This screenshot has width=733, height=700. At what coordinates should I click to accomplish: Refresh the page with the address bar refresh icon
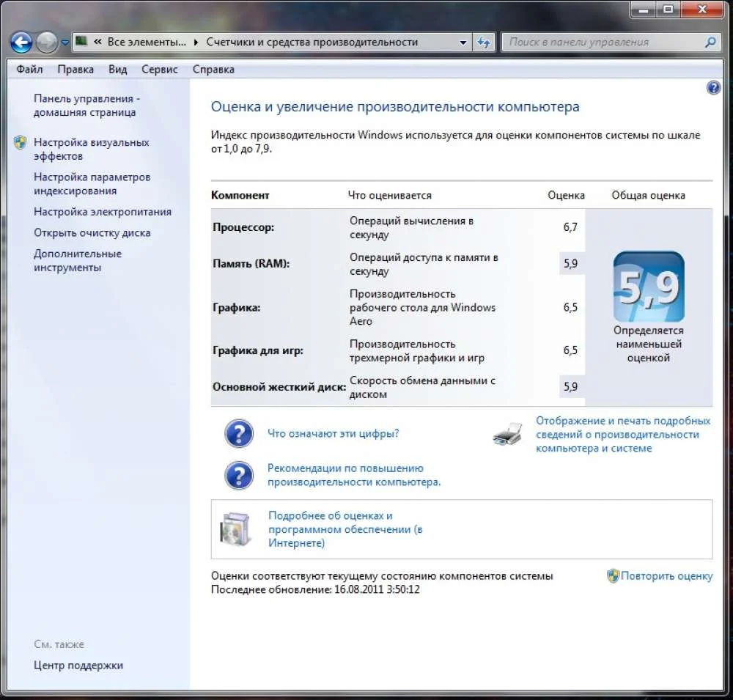point(483,43)
